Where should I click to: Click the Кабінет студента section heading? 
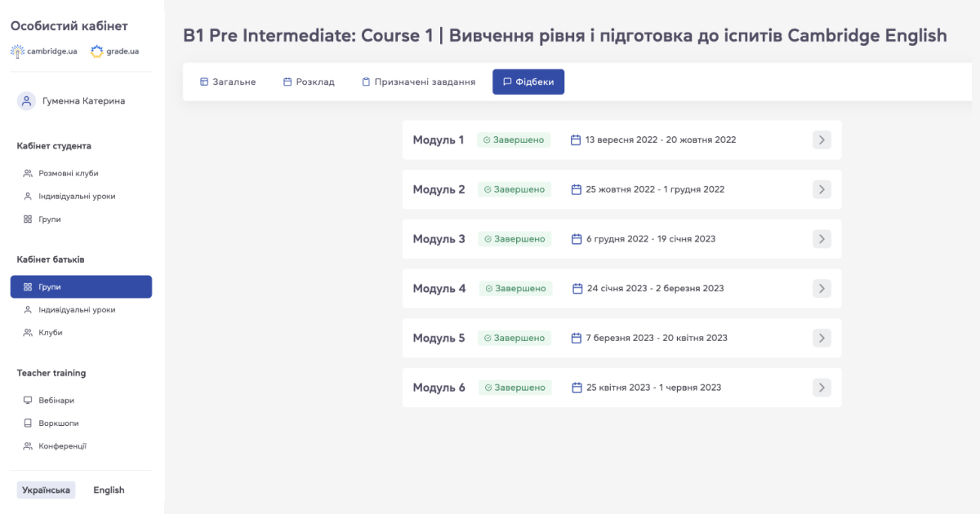(x=54, y=146)
